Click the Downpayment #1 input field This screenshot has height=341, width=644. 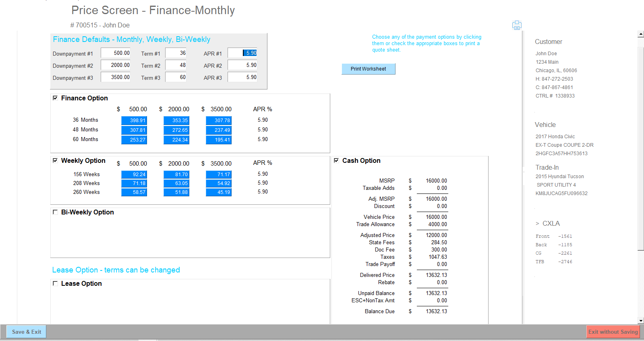[116, 53]
